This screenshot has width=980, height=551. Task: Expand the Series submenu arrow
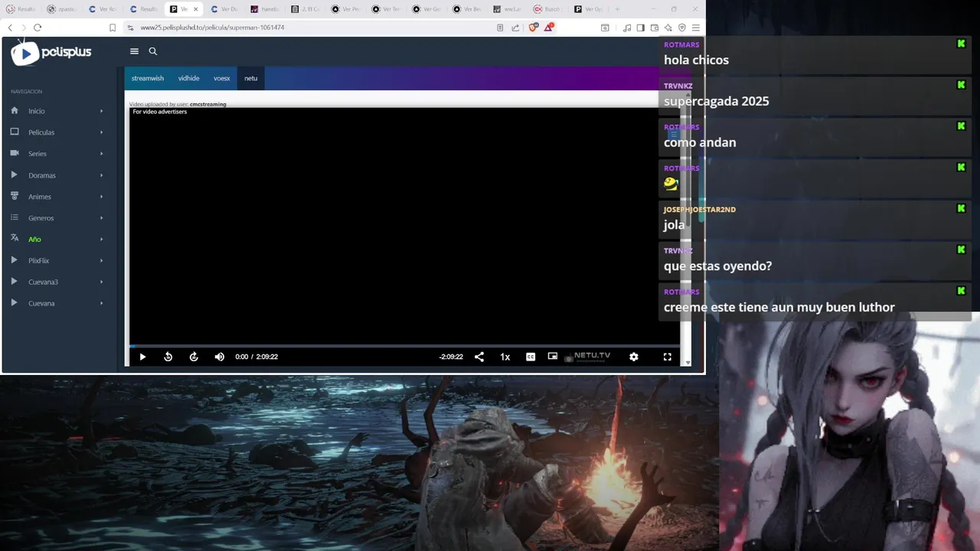pyautogui.click(x=101, y=154)
